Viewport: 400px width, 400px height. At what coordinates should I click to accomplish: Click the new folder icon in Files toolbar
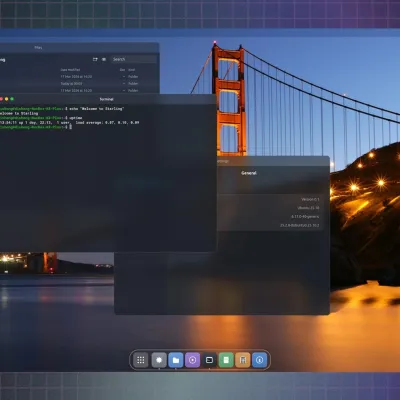pyautogui.click(x=95, y=59)
